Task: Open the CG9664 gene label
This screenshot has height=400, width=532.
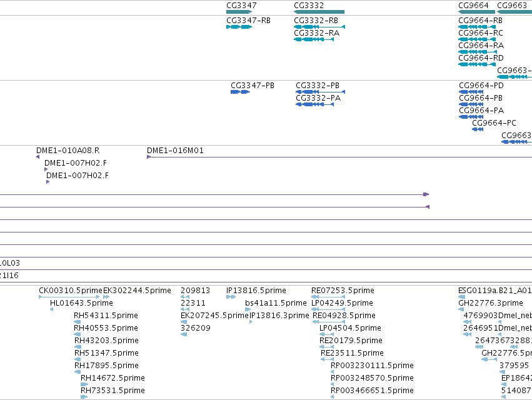Action: tap(473, 6)
